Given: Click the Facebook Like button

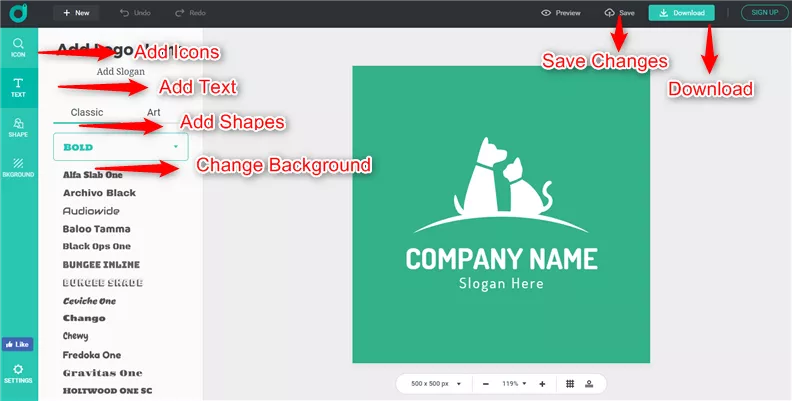Looking at the screenshot, I should point(18,344).
